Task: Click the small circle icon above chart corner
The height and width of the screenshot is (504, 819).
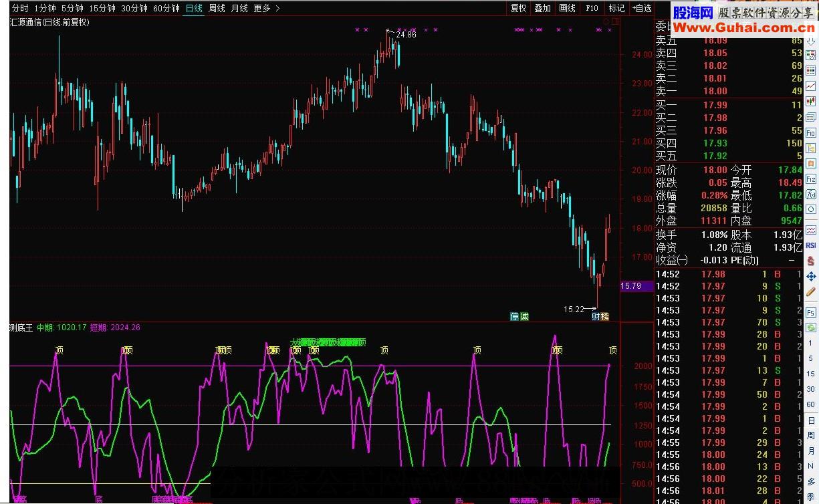Action: click(x=607, y=22)
